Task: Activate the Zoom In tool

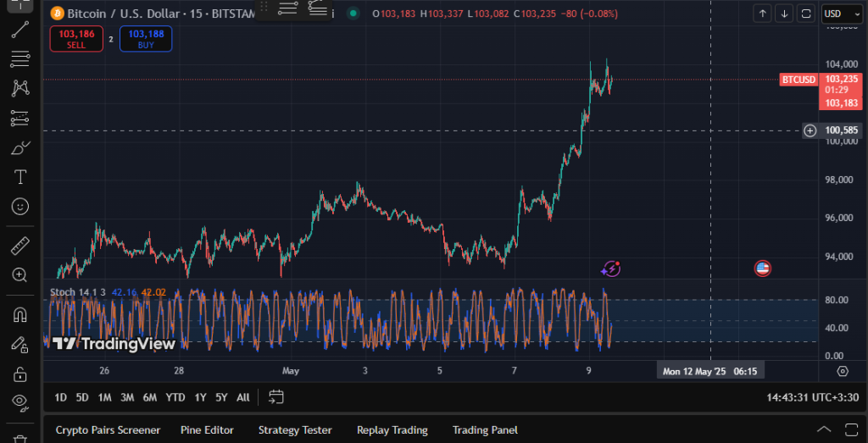Action: (x=20, y=275)
